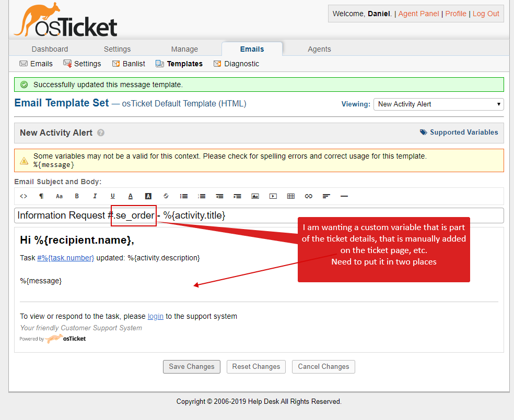Click the Log Out link

486,14
